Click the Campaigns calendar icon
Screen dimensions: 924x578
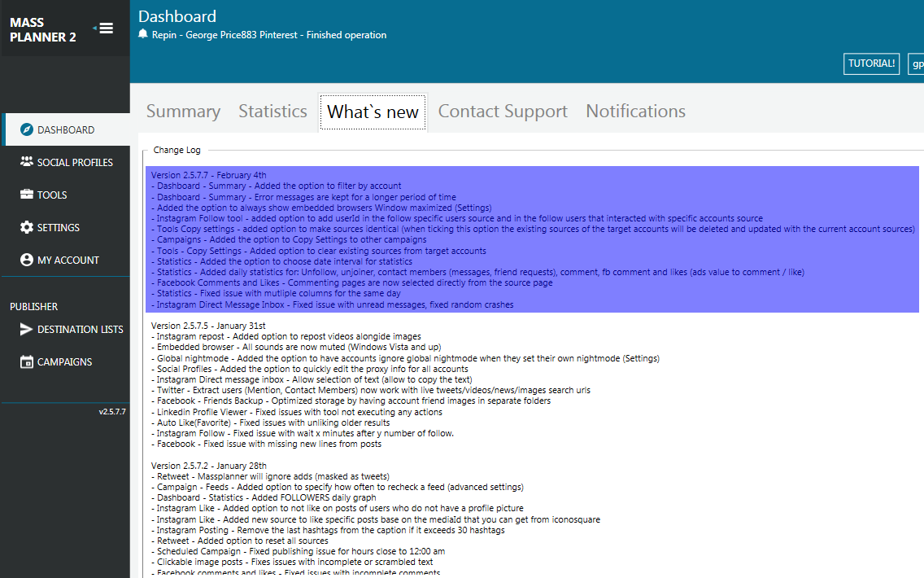(x=26, y=361)
